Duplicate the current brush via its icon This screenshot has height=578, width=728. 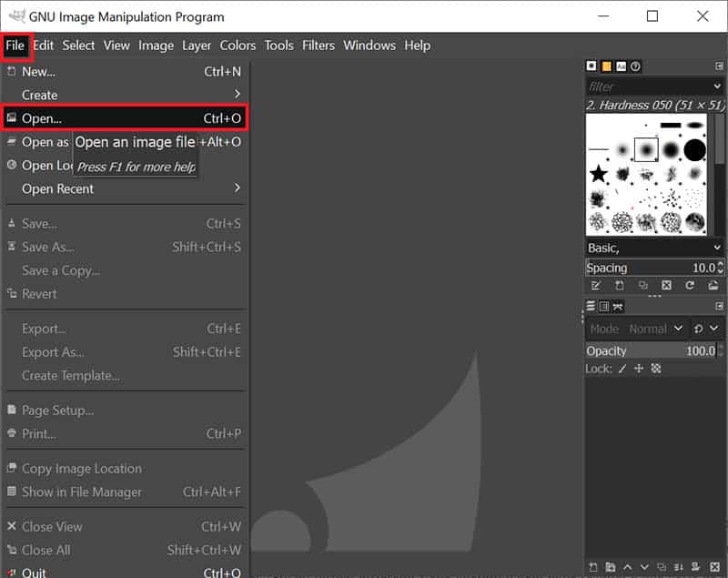tap(642, 285)
